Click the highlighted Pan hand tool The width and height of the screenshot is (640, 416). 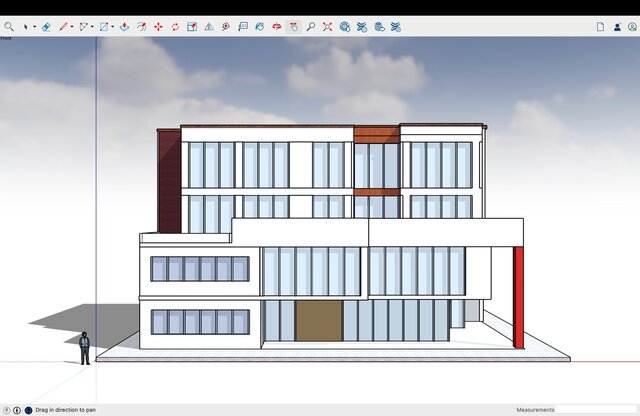[293, 27]
